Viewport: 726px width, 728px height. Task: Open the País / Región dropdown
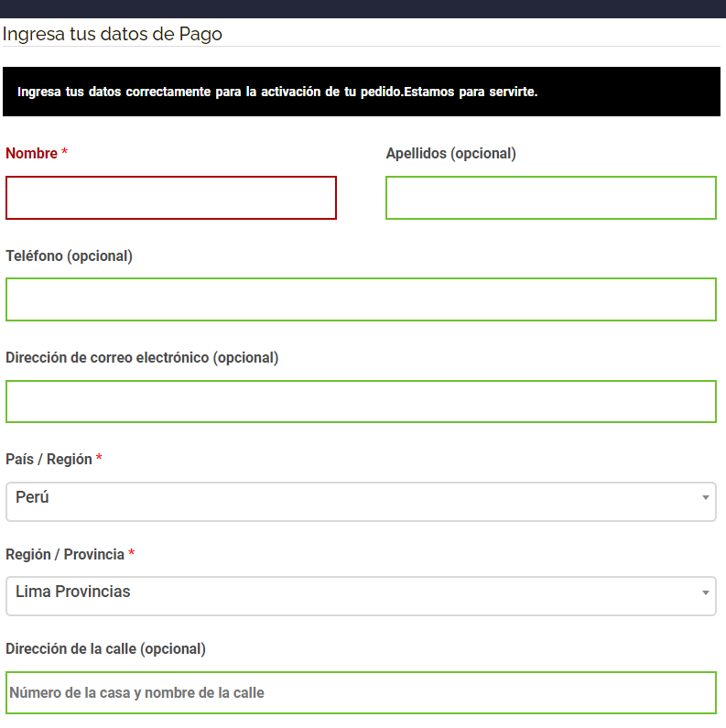point(361,502)
